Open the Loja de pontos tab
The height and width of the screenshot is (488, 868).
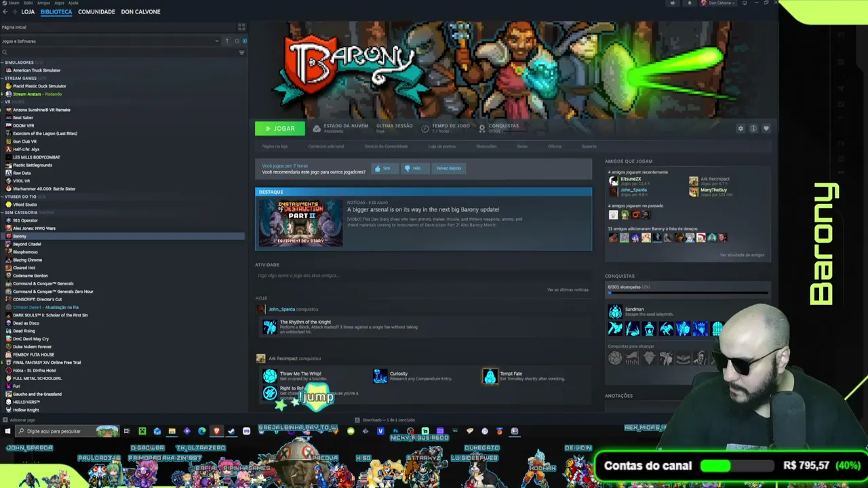441,146
